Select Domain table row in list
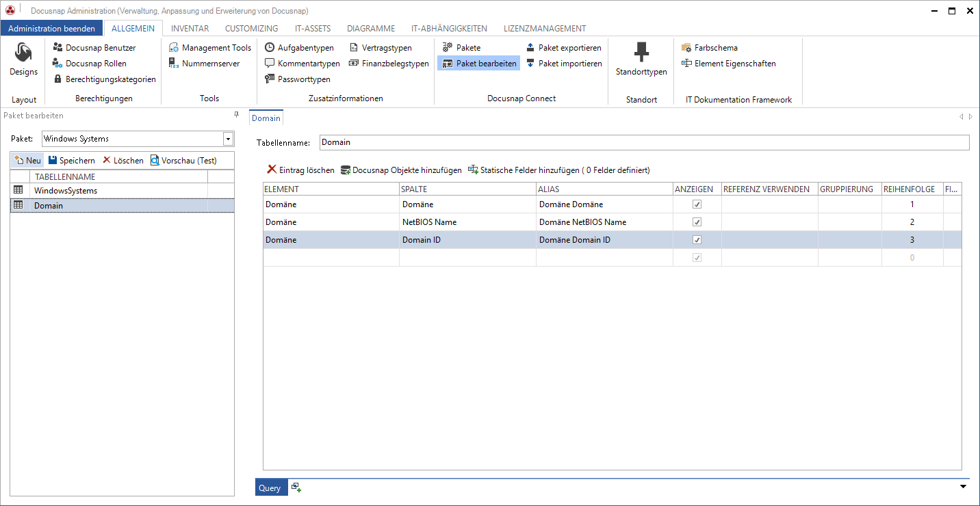This screenshot has height=506, width=980. (122, 205)
